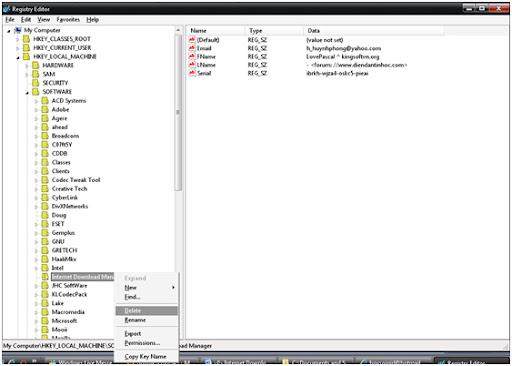
Task: Click the Registry Editor title bar icon
Action: pos(7,9)
